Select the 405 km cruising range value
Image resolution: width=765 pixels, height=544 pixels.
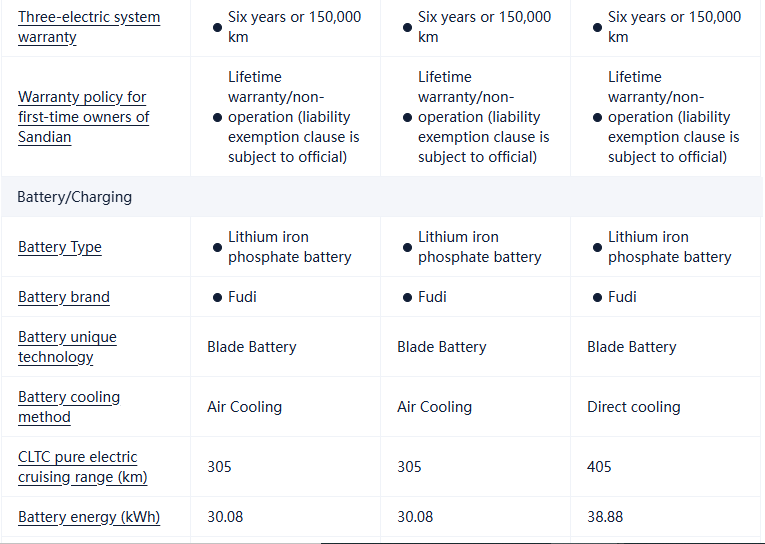point(599,467)
